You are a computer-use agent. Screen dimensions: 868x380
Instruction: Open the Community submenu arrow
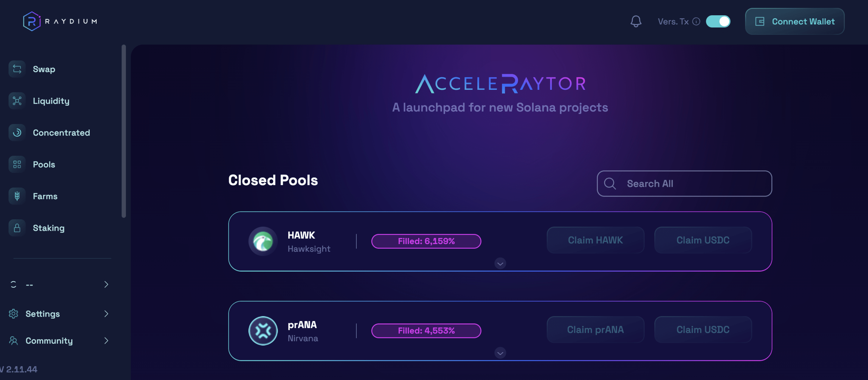(106, 341)
